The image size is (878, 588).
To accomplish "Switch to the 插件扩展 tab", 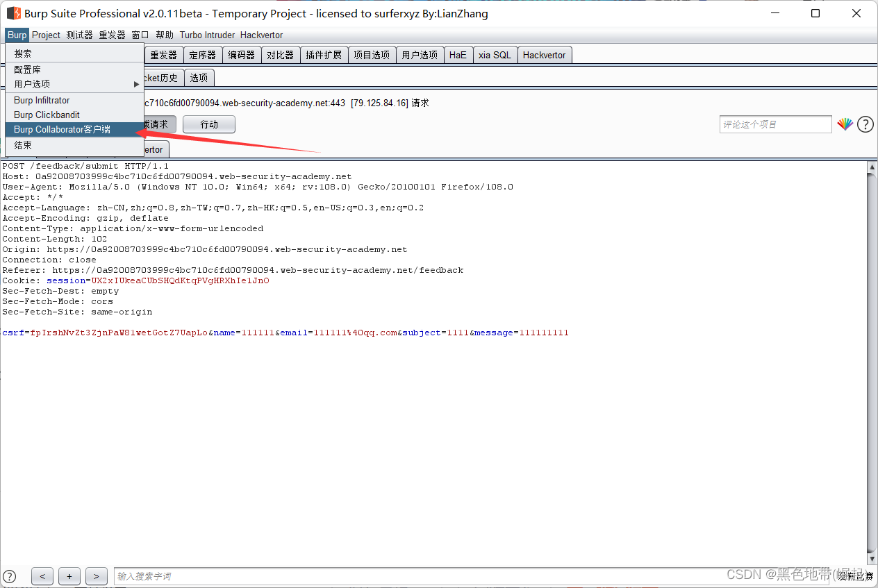I will [x=324, y=55].
